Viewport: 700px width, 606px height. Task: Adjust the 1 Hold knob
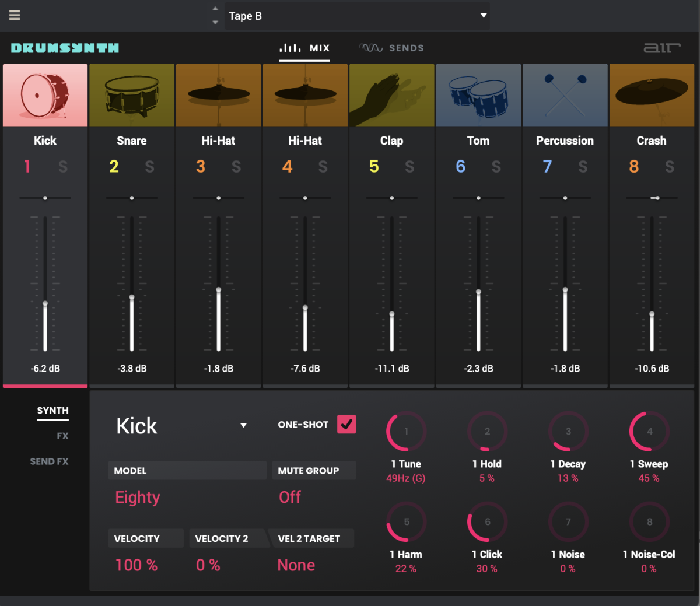pyautogui.click(x=487, y=432)
